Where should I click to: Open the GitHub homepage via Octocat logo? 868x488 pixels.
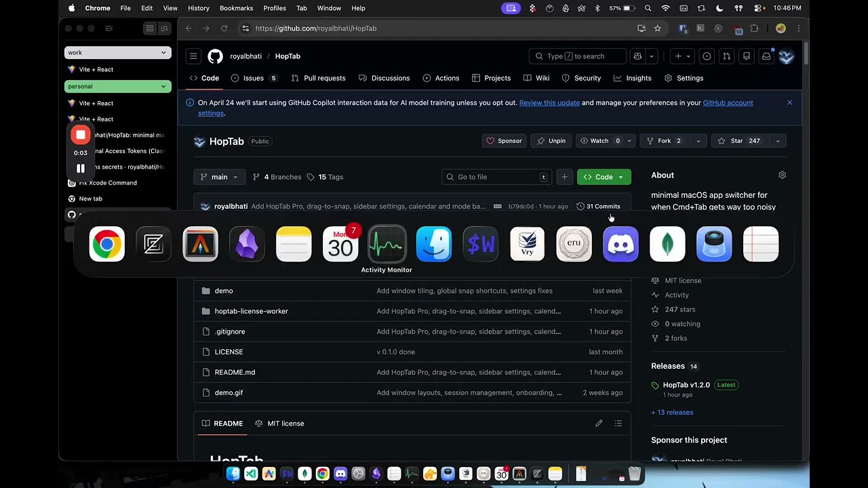(x=215, y=56)
